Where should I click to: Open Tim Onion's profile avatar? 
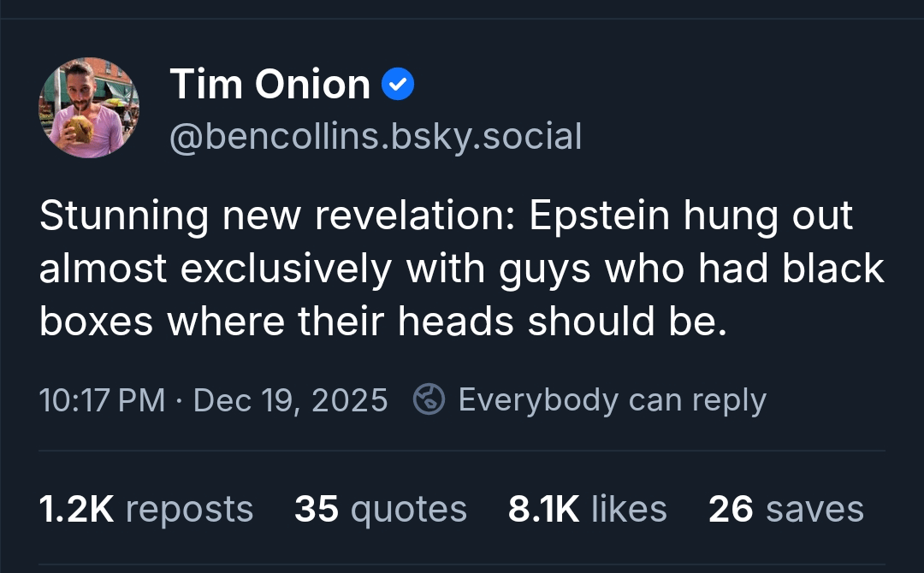(89, 108)
